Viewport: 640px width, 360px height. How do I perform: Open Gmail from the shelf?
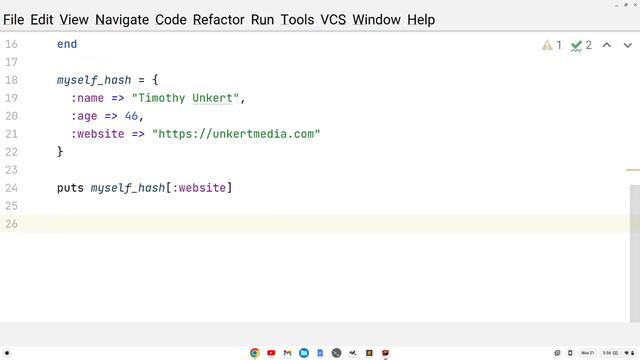point(287,353)
